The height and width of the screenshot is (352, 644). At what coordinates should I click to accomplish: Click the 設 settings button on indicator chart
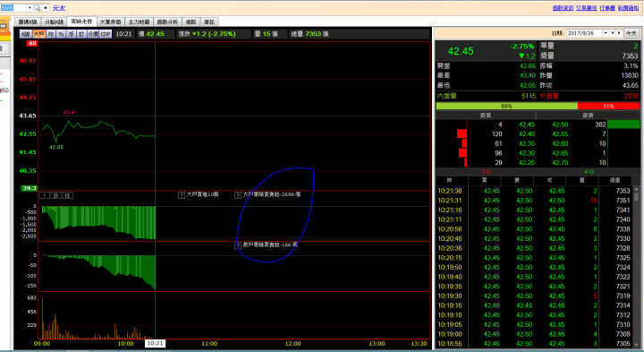56,195
